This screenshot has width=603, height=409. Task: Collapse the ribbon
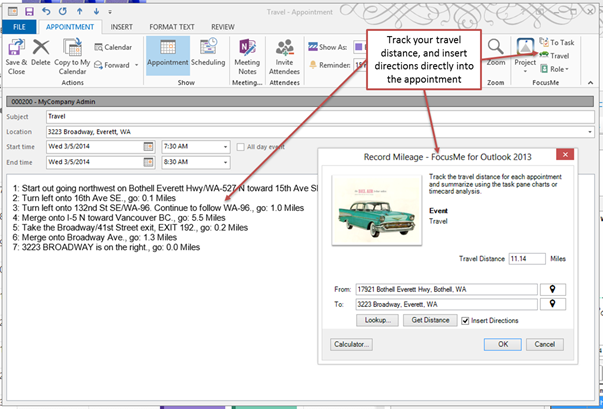(590, 82)
